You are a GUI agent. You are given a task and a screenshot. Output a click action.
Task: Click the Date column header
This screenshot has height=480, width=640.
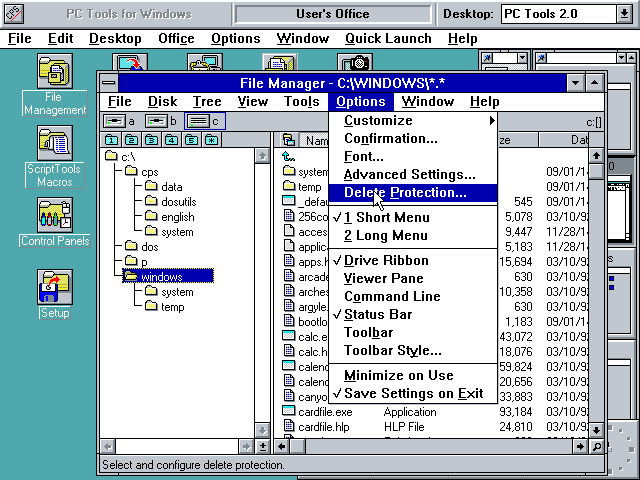click(564, 140)
